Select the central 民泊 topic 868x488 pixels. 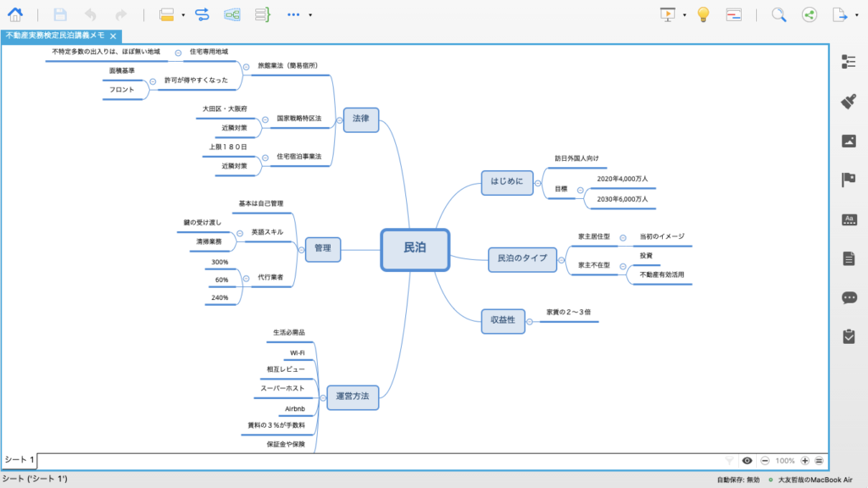415,250
